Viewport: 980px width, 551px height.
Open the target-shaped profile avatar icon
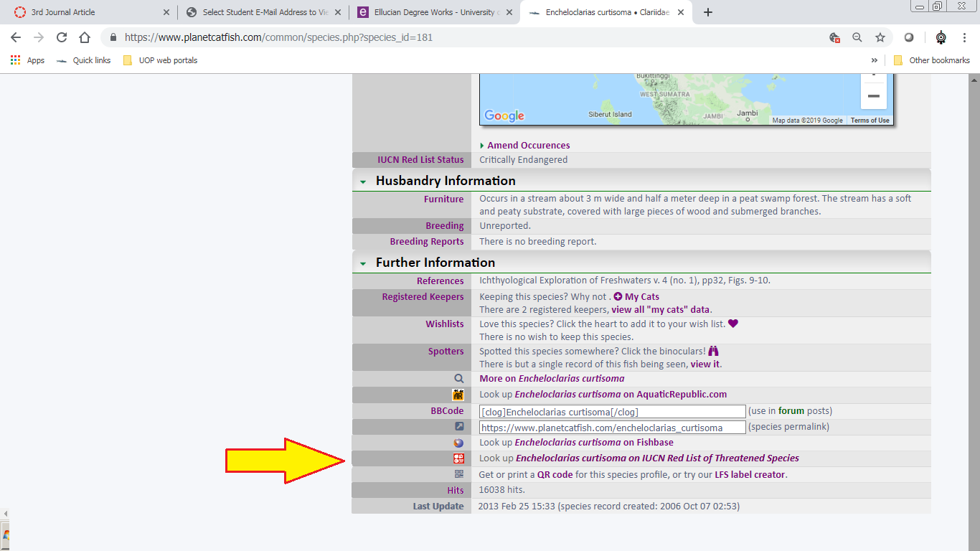[941, 37]
